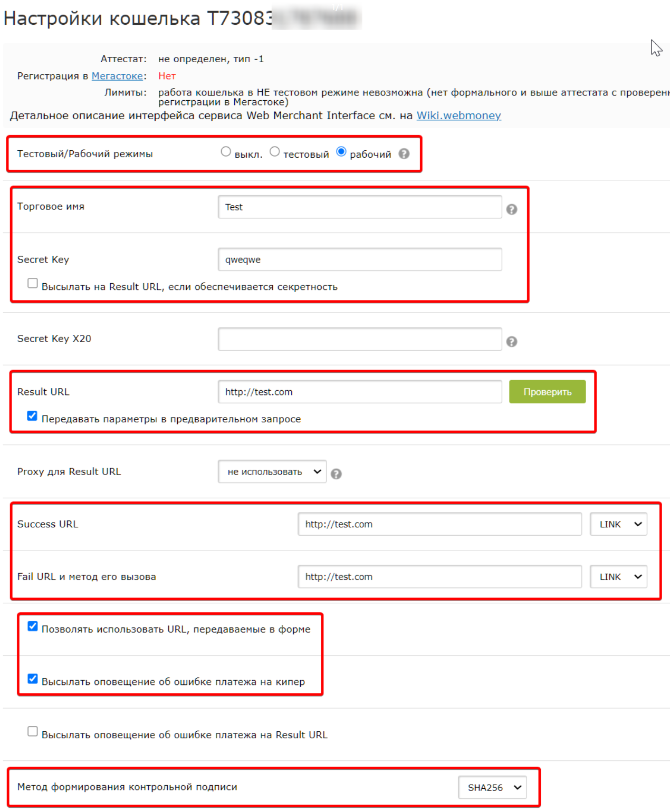
Task: Click help icon beside Secret Key X20 field
Action: coord(511,342)
